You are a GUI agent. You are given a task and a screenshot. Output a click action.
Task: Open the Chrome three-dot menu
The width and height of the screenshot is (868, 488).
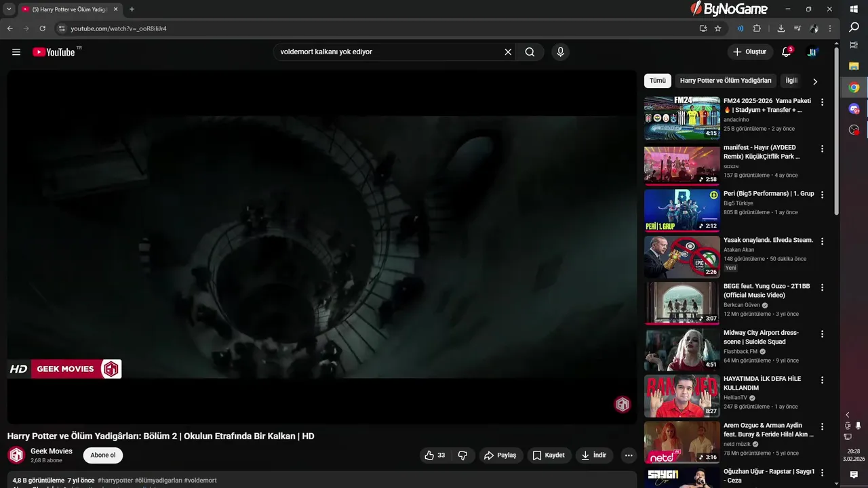pos(829,28)
